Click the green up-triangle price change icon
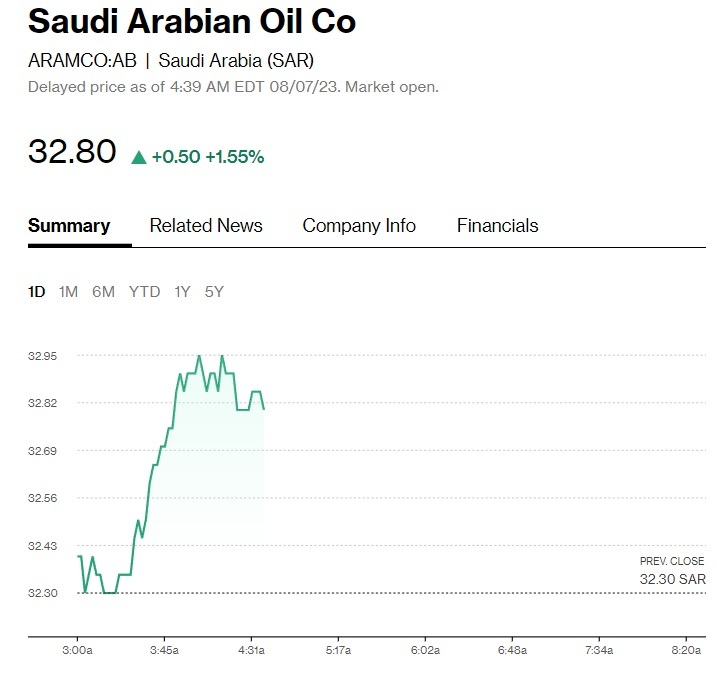Viewport: 717px width, 697px height. [x=139, y=157]
